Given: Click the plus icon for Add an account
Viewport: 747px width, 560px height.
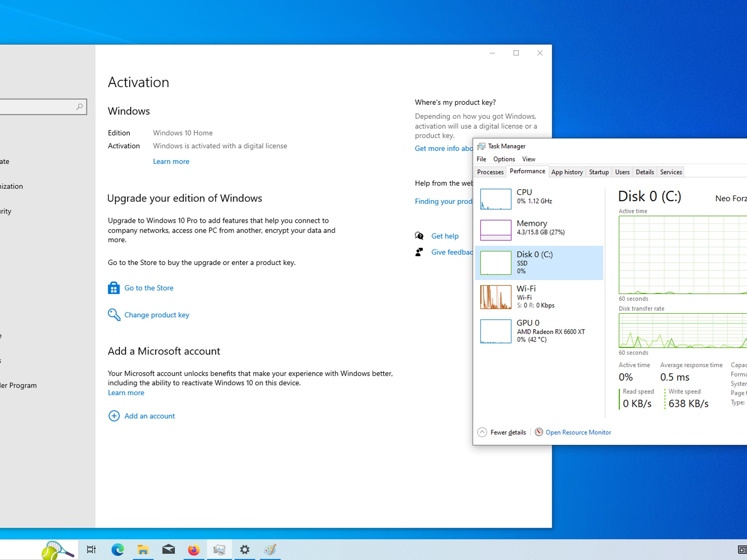Looking at the screenshot, I should click(x=114, y=416).
